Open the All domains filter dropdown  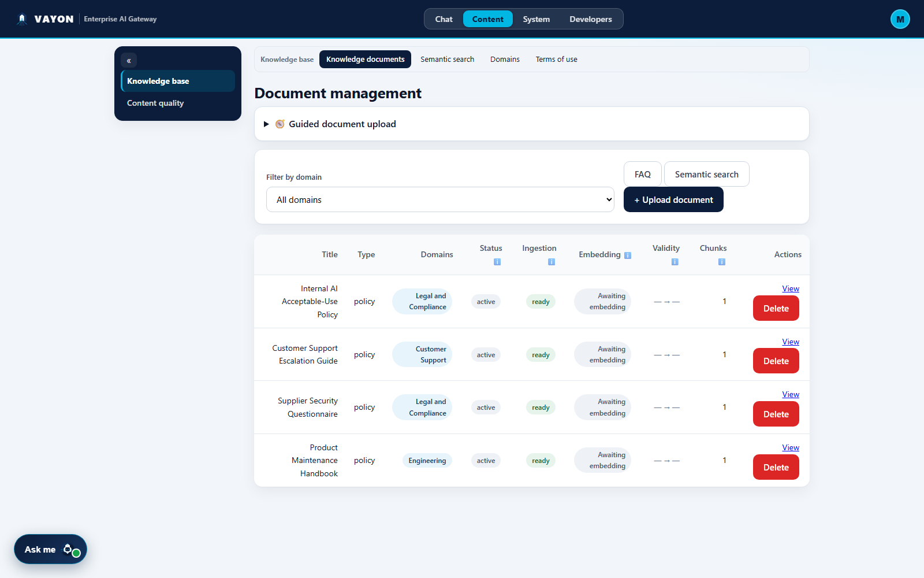(440, 199)
